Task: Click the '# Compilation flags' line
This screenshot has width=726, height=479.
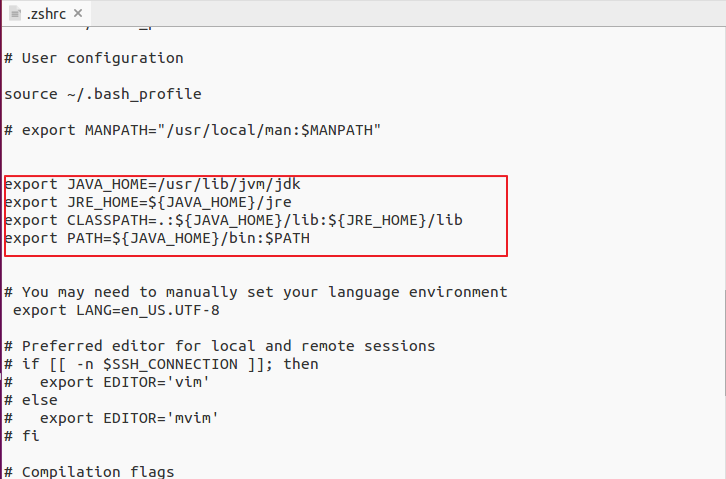Action: coord(89,472)
